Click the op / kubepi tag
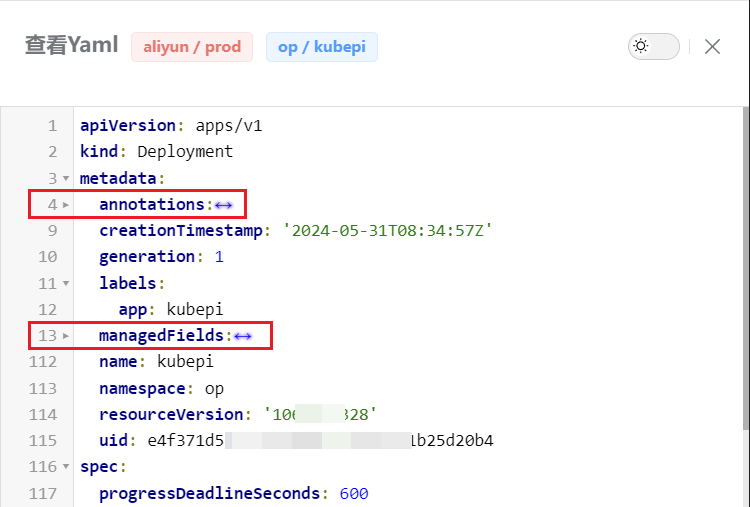 click(x=321, y=47)
